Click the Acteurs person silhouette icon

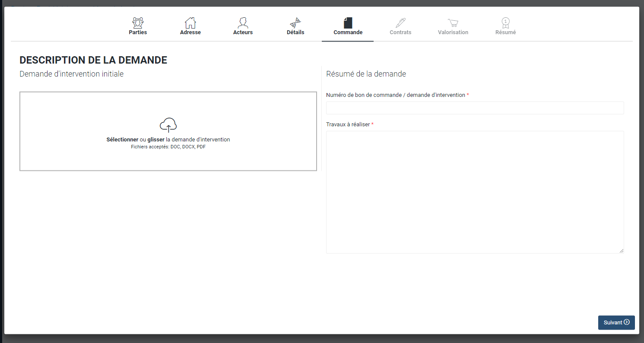(243, 22)
